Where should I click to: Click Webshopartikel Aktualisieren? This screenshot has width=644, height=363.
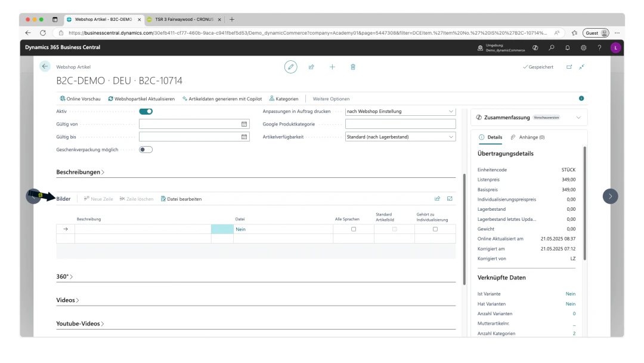(141, 99)
